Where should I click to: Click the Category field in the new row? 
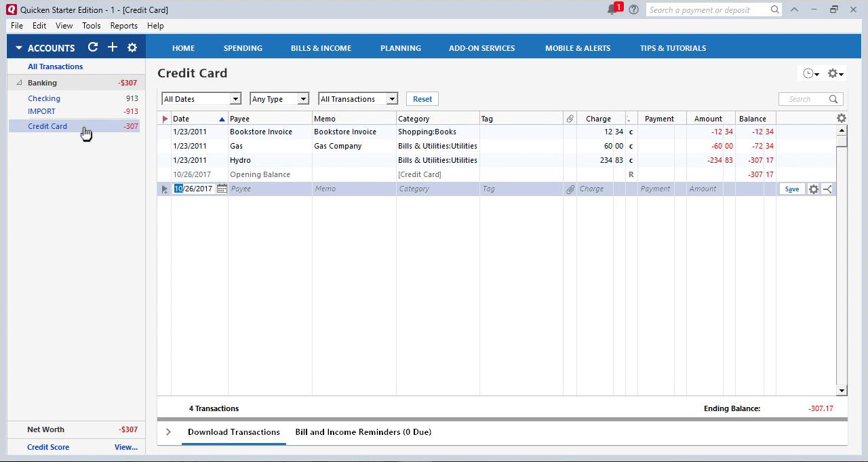click(438, 189)
